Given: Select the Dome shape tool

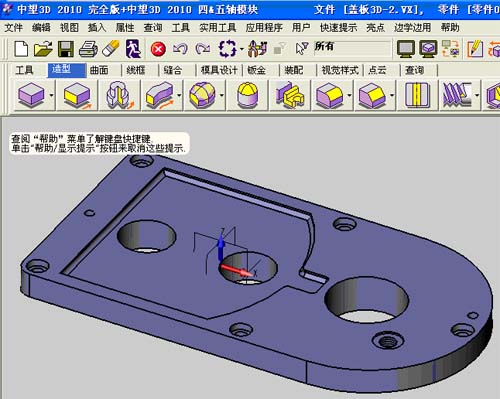Looking at the screenshot, I should [x=248, y=96].
